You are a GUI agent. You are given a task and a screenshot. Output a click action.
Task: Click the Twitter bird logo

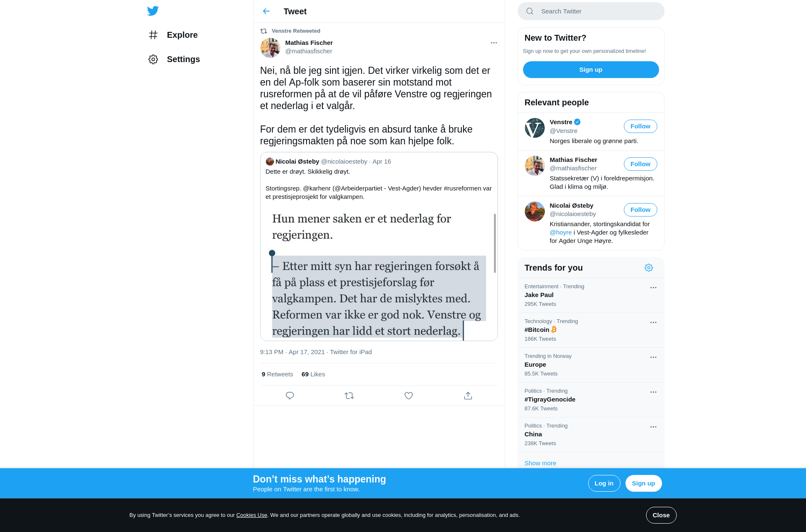[x=153, y=11]
